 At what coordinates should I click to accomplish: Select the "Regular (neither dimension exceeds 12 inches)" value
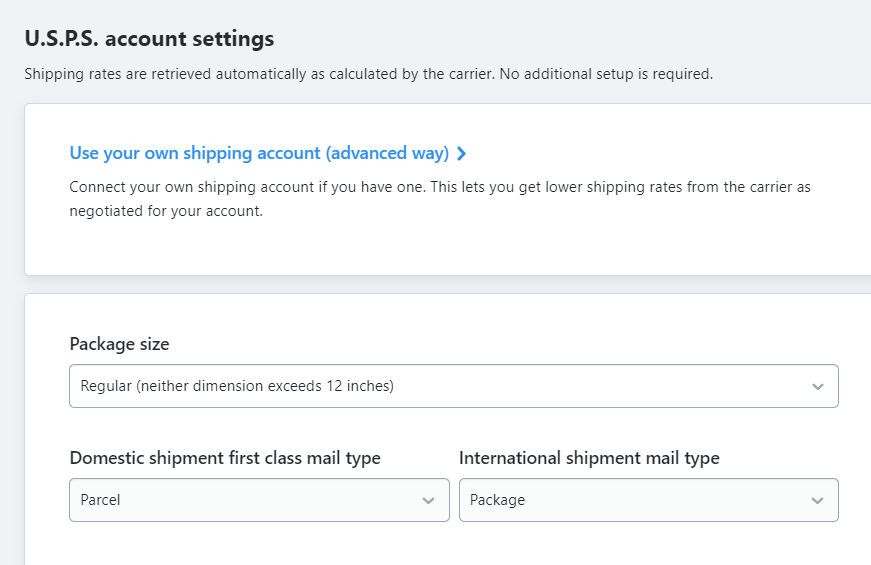(237, 386)
